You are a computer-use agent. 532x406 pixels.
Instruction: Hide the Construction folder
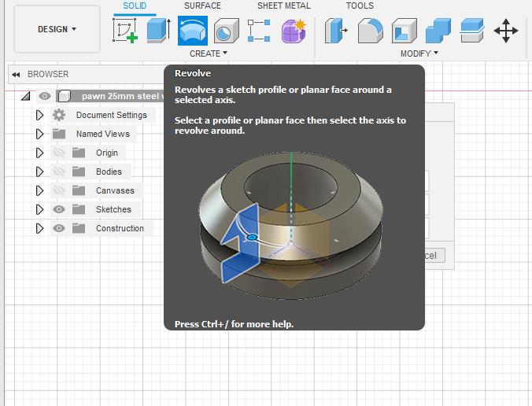(x=59, y=228)
